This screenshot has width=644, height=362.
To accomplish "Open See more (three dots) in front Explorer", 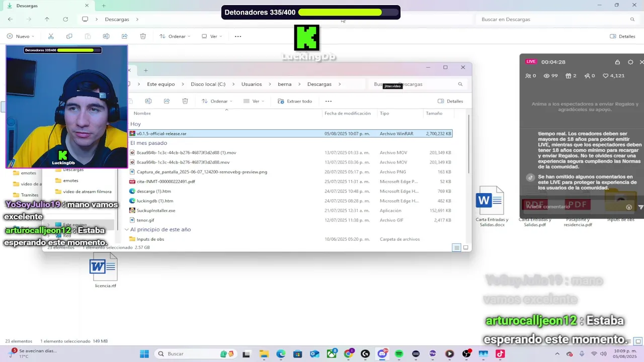I will 329,101.
